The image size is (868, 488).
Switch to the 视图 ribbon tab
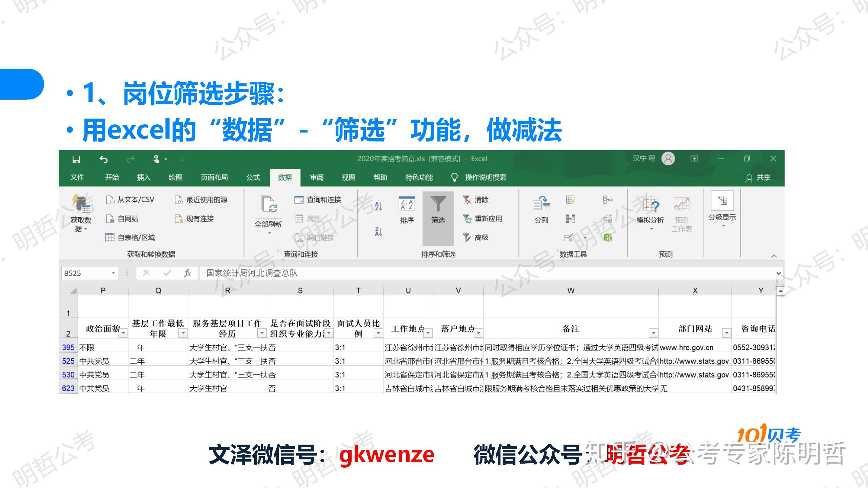pyautogui.click(x=348, y=177)
